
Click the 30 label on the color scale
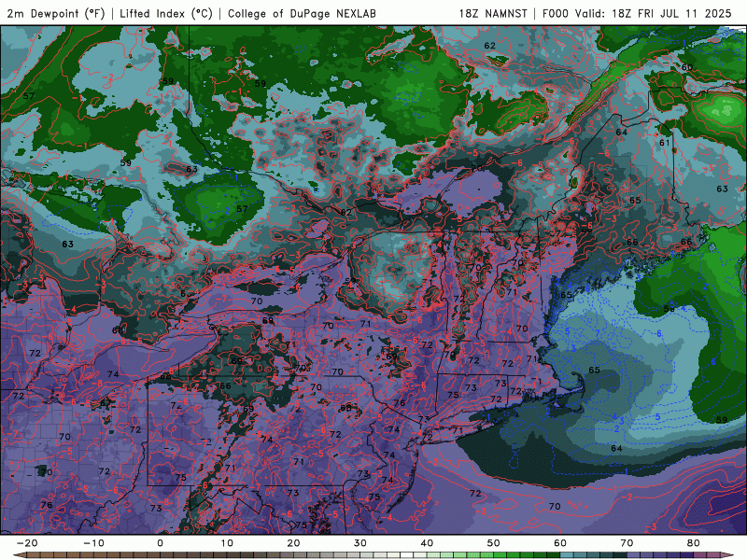pos(360,543)
